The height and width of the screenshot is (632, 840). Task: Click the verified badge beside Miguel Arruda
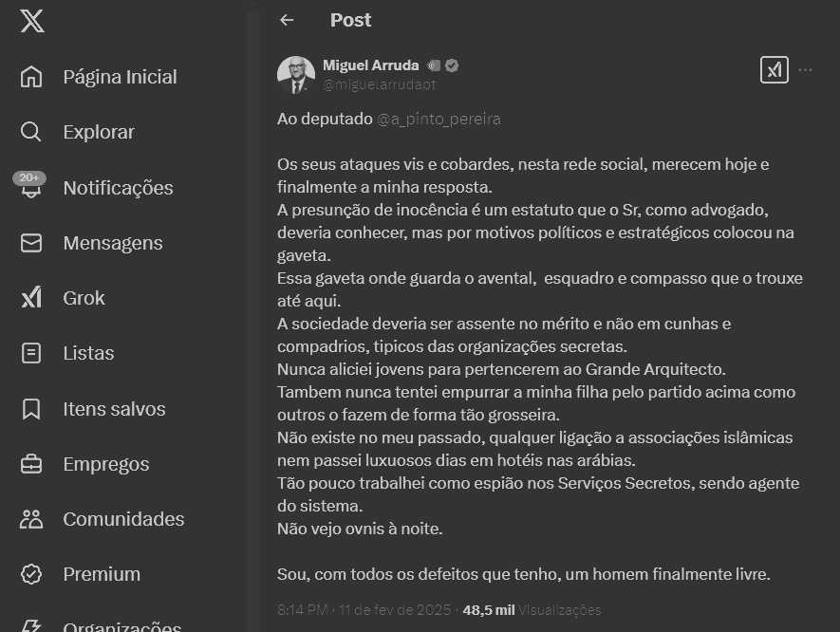[453, 65]
